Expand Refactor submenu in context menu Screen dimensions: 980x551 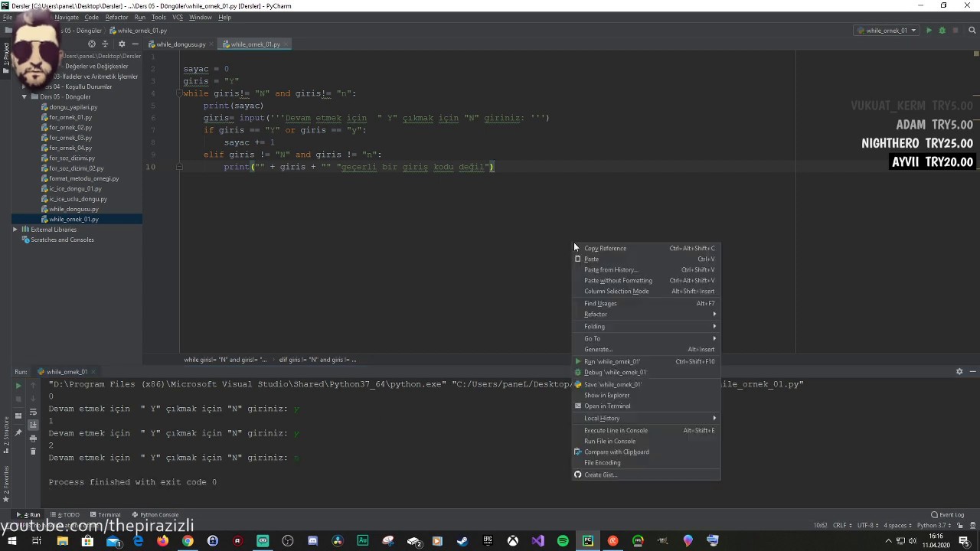tap(646, 314)
